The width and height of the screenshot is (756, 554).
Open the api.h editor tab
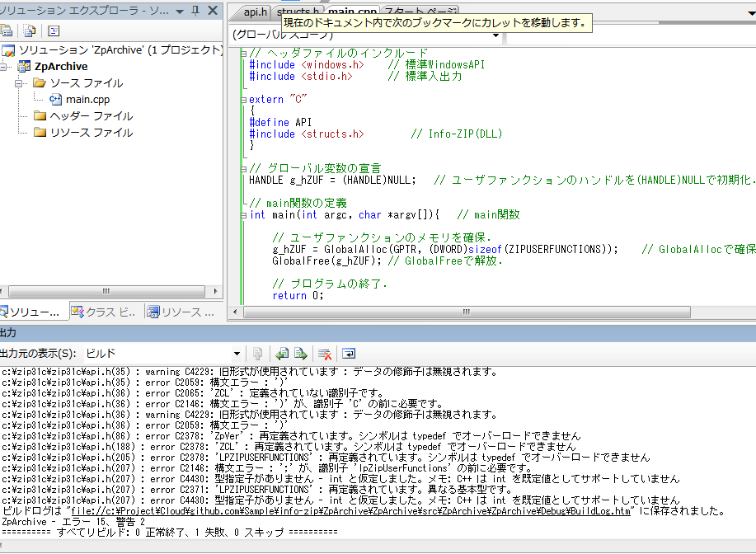click(x=254, y=12)
